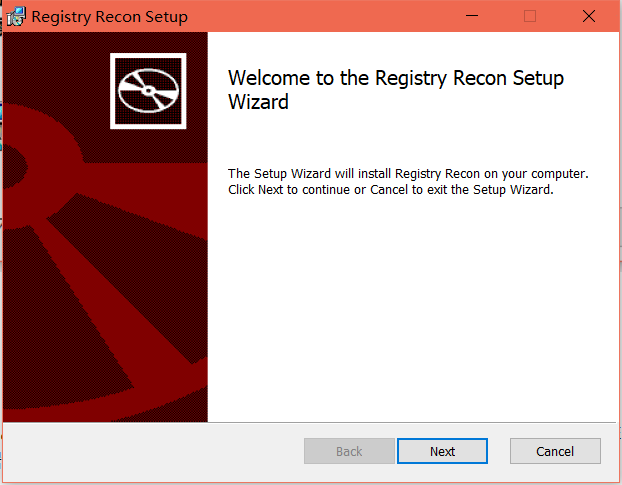Click the installer icon in title bar
This screenshot has height=485, width=622.
click(x=16, y=17)
